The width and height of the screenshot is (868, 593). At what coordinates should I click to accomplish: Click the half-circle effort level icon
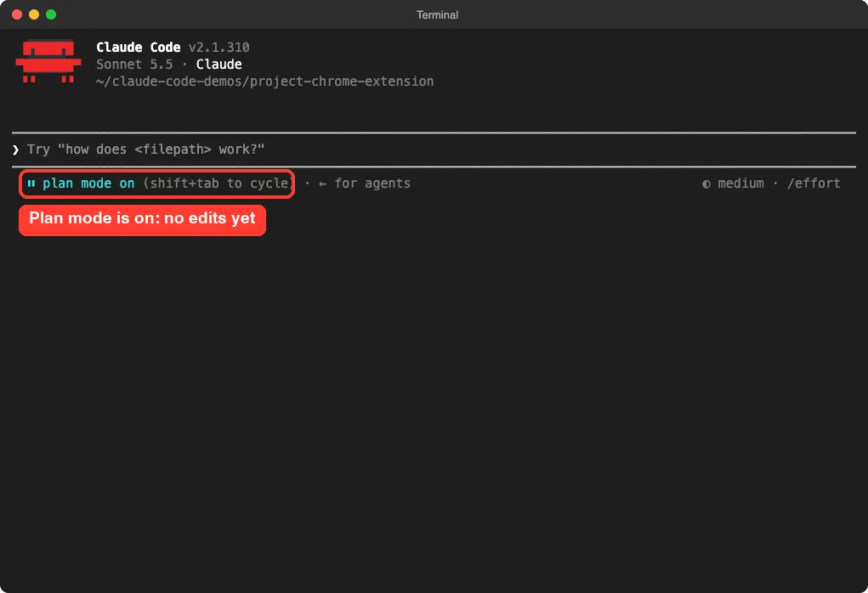pos(706,184)
